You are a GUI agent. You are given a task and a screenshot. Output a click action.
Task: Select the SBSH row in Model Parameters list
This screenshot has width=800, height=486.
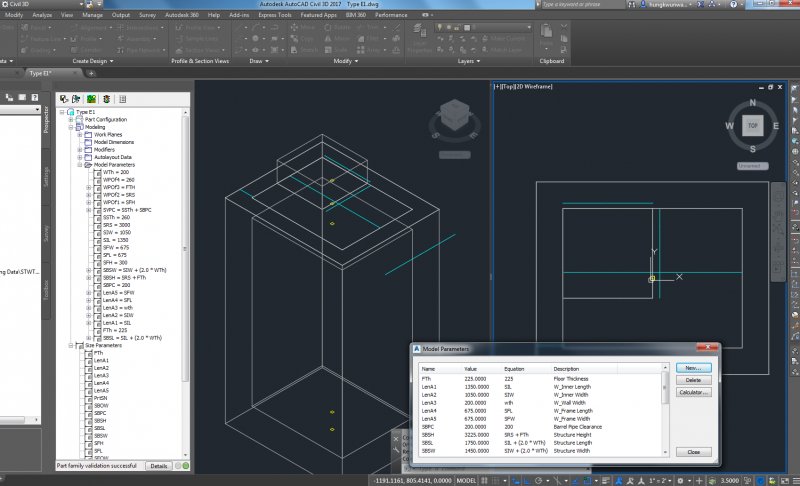point(540,435)
